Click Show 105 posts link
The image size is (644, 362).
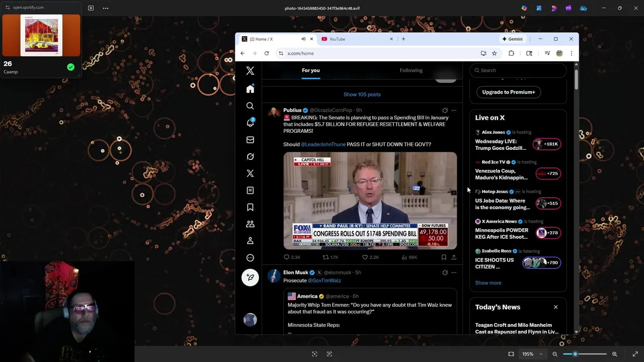coord(362,95)
